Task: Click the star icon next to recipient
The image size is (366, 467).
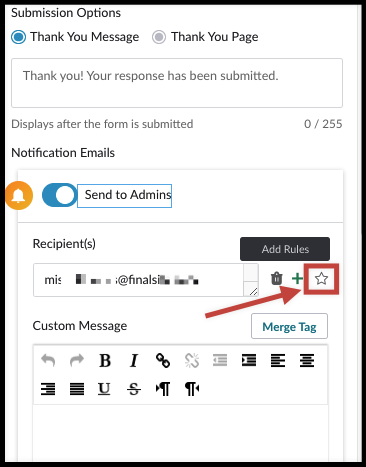Action: click(x=321, y=279)
